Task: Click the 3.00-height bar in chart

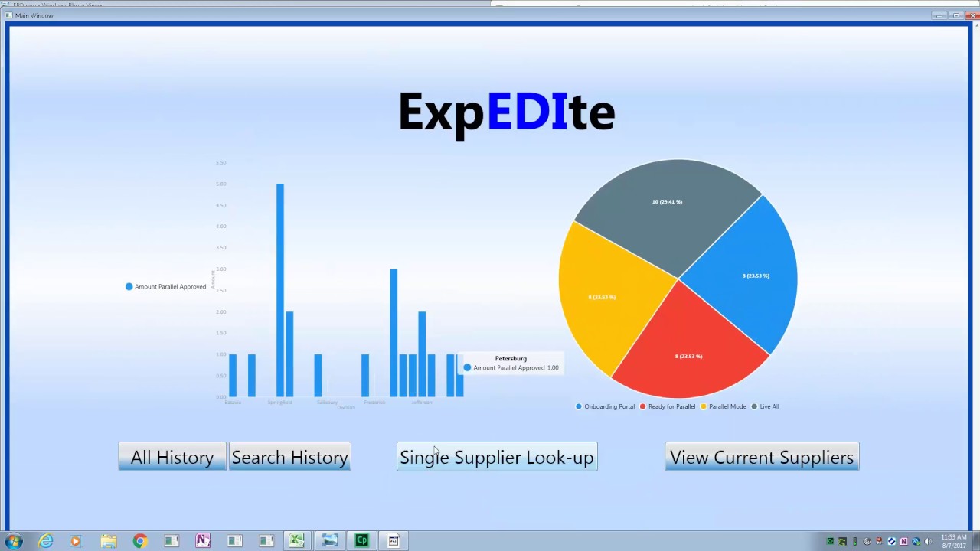Action: [394, 333]
